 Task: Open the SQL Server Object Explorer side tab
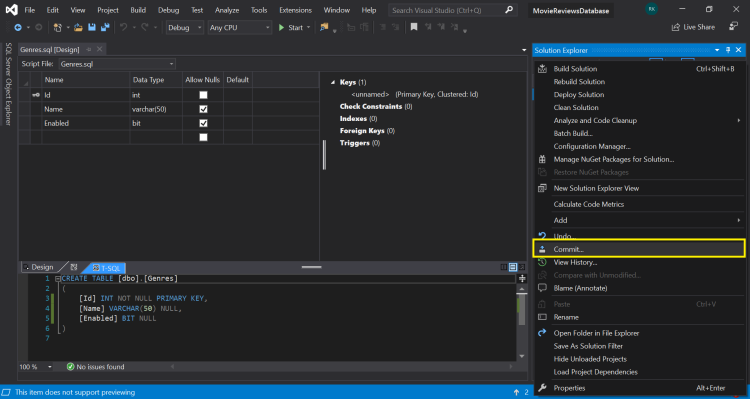pyautogui.click(x=8, y=84)
